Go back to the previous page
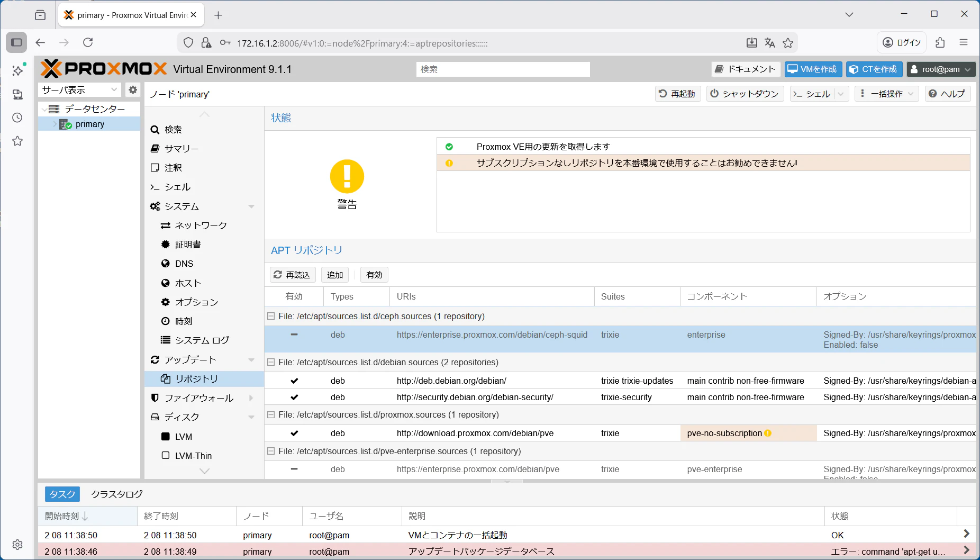This screenshot has width=980, height=560. [x=40, y=42]
